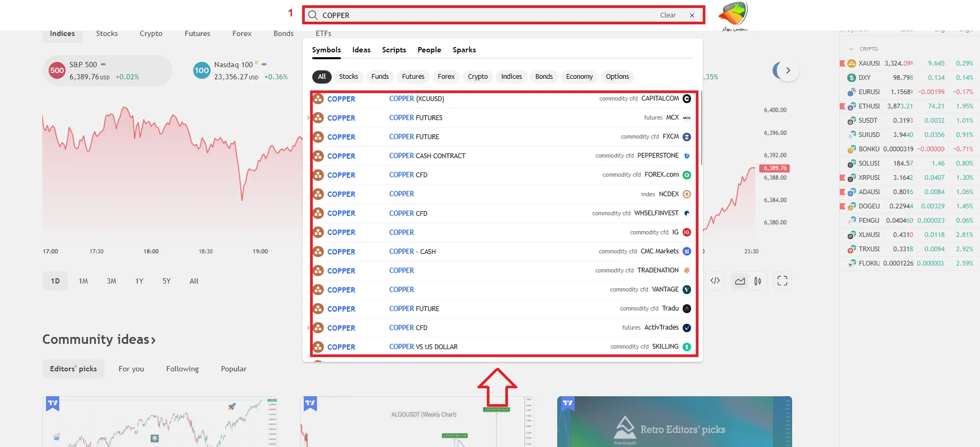Viewport: 980px width, 447px height.
Task: Click the next arrow in the indices carousel
Action: (x=788, y=70)
